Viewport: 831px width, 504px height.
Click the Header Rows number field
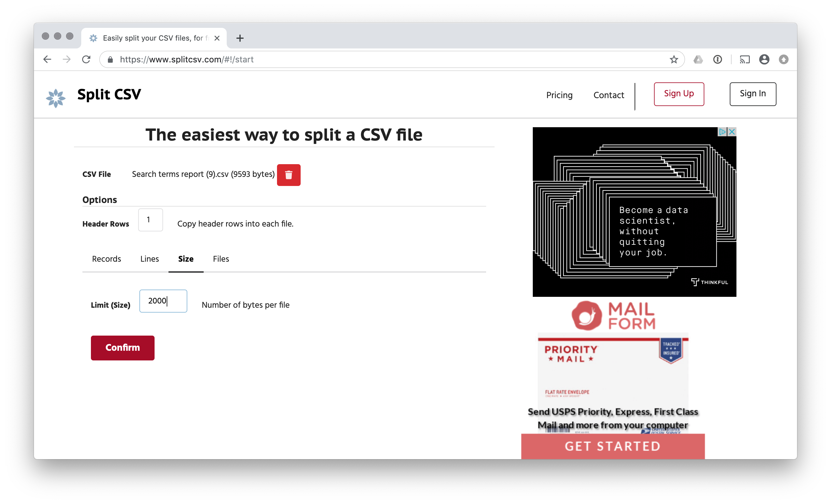[x=150, y=220]
